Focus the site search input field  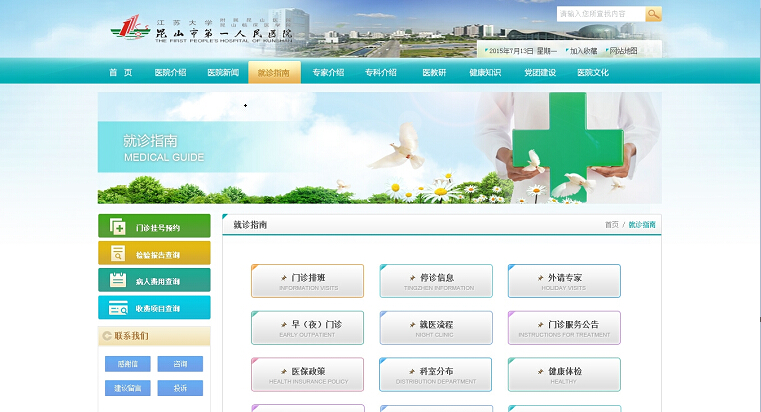[x=600, y=14]
